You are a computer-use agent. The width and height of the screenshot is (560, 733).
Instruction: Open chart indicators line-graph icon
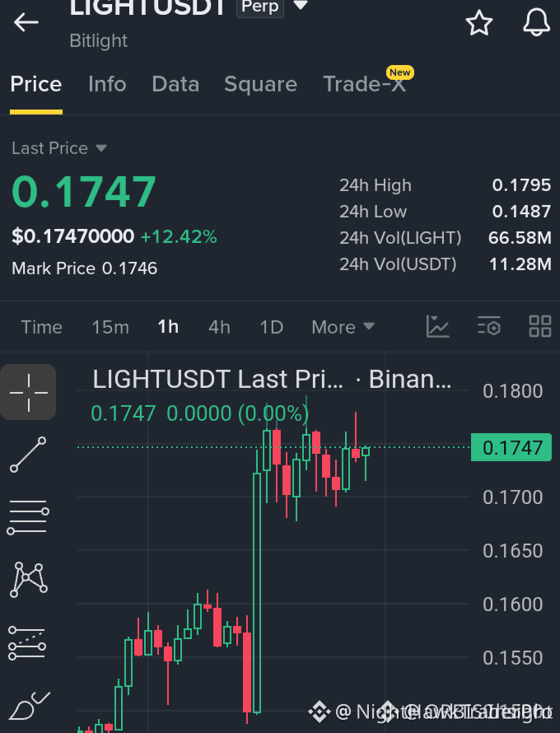437,326
